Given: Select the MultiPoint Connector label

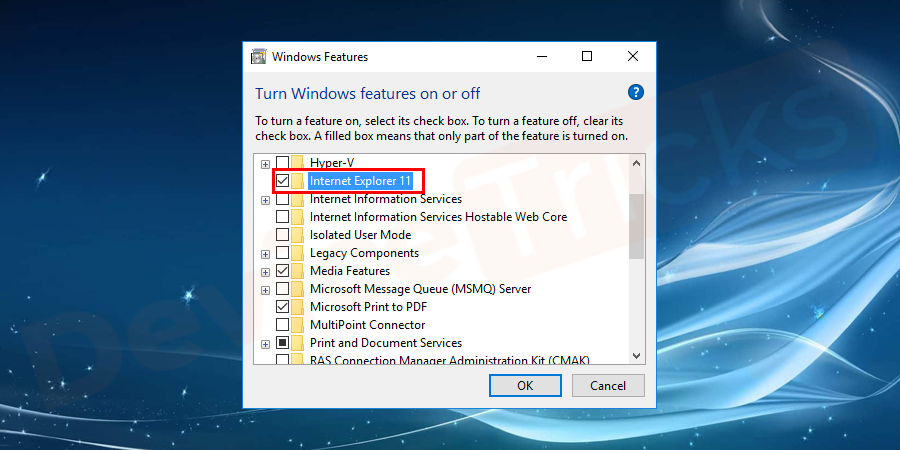Looking at the screenshot, I should pyautogui.click(x=367, y=324).
